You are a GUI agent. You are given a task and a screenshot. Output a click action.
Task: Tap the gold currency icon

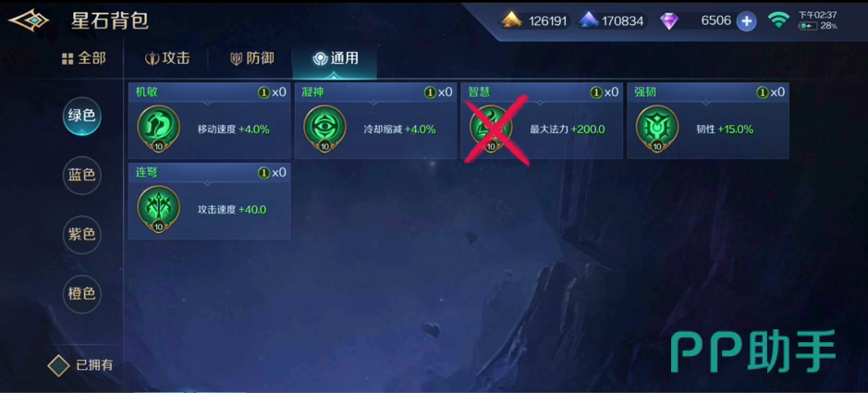[511, 21]
